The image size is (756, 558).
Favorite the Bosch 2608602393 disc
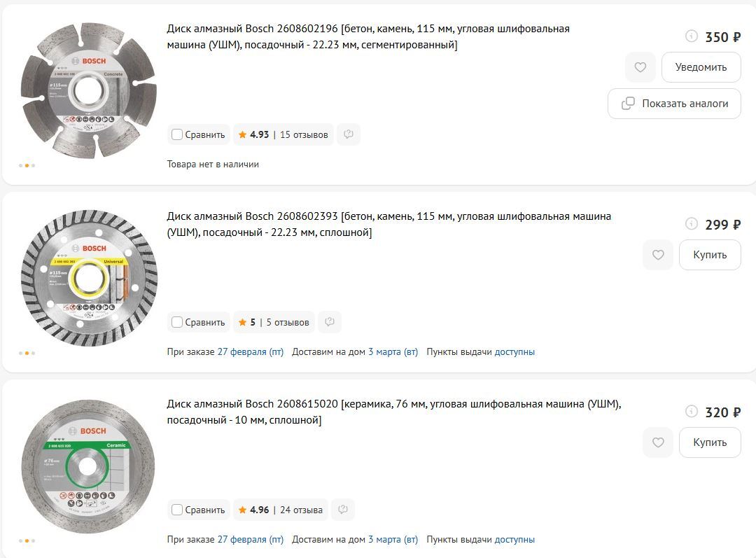pos(657,255)
